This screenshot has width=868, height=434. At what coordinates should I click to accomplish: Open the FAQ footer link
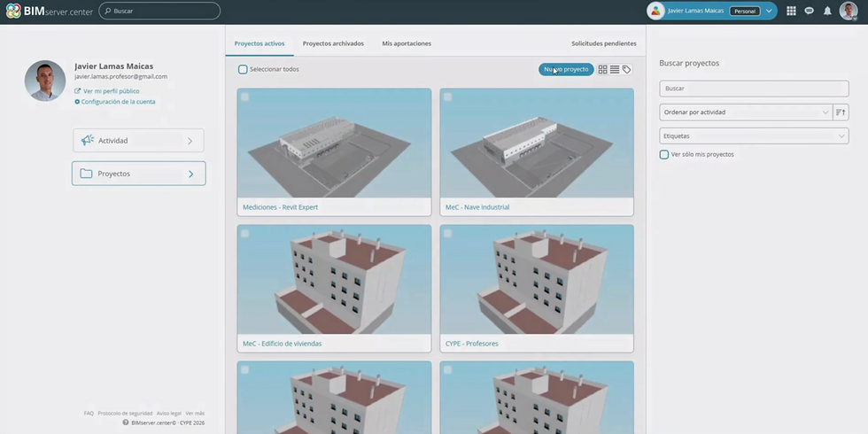[89, 414]
